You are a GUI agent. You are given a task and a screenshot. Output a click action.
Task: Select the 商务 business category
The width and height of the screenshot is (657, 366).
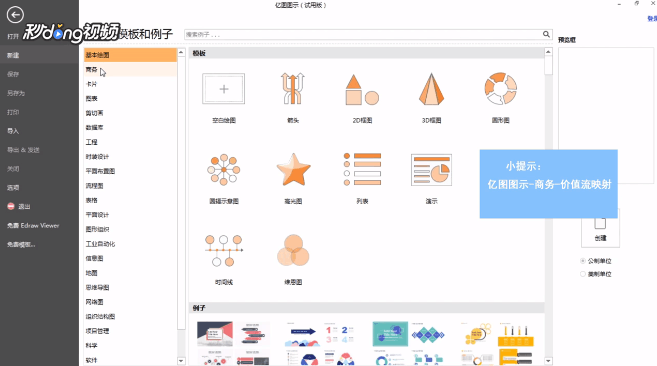[x=130, y=70]
